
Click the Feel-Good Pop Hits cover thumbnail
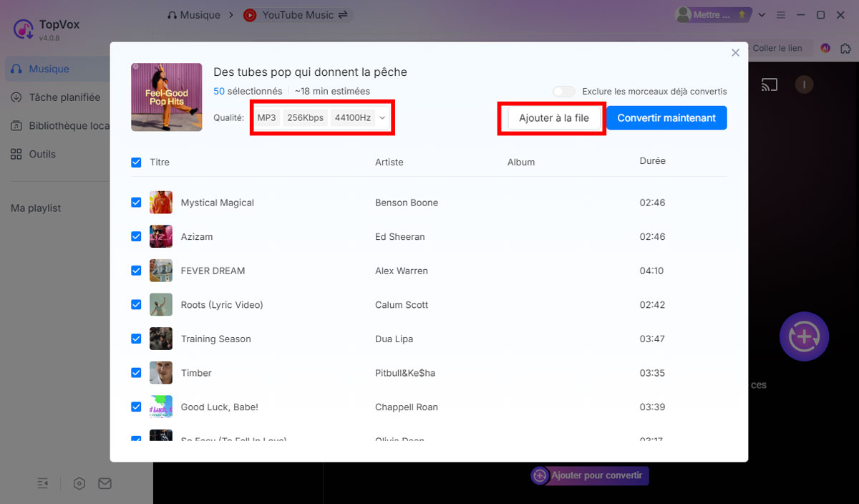[x=167, y=97]
